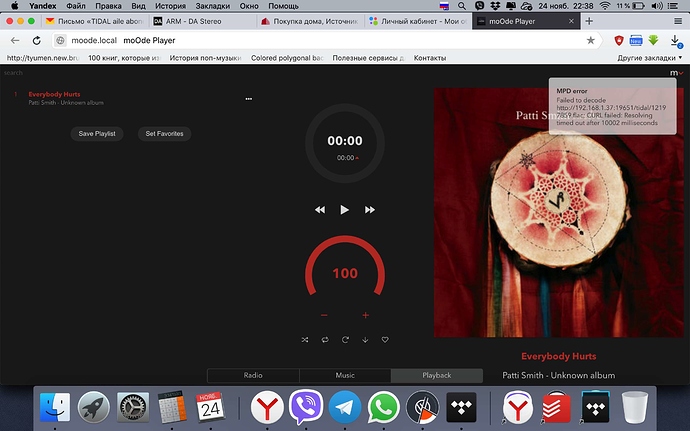Open Launchpad rocket in Dock
690x431 pixels.
[x=93, y=407]
